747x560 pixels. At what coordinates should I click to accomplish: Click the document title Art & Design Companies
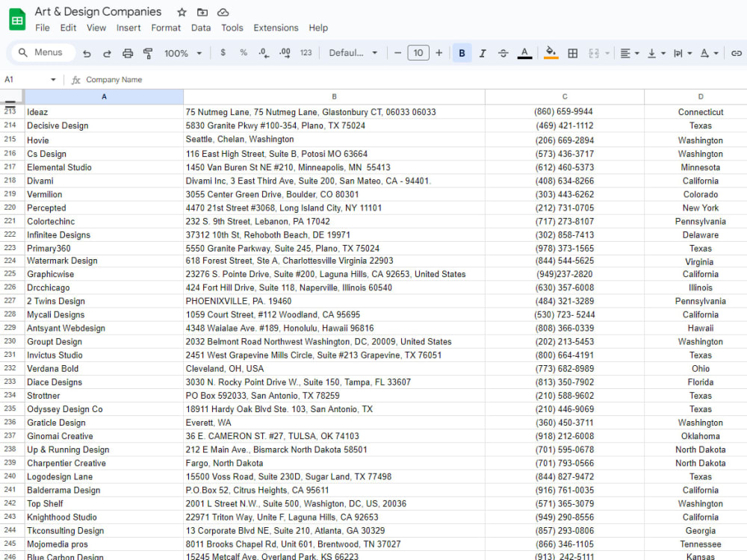pyautogui.click(x=98, y=12)
